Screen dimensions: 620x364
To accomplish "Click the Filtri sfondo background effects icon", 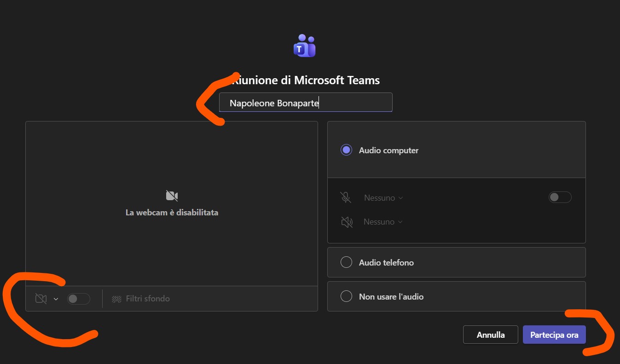I will coord(116,299).
